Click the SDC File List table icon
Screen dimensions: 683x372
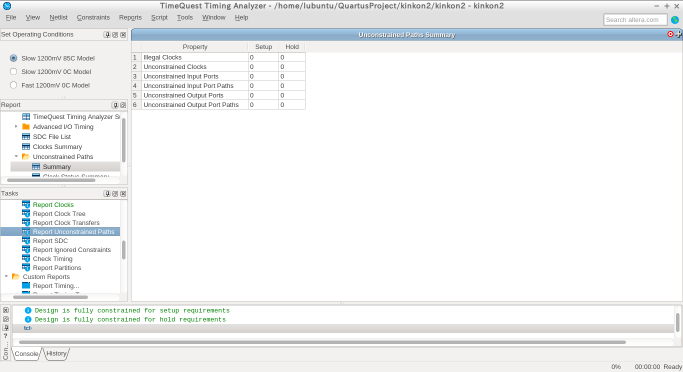click(26, 136)
